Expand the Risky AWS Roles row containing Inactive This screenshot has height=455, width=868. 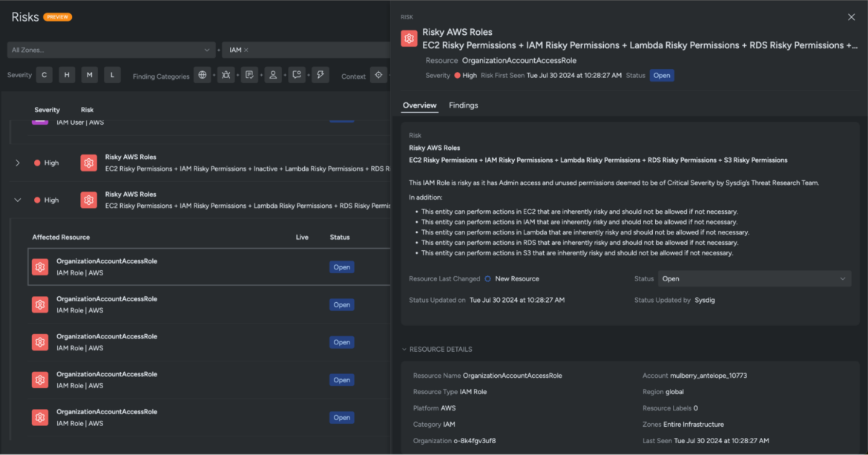click(18, 163)
